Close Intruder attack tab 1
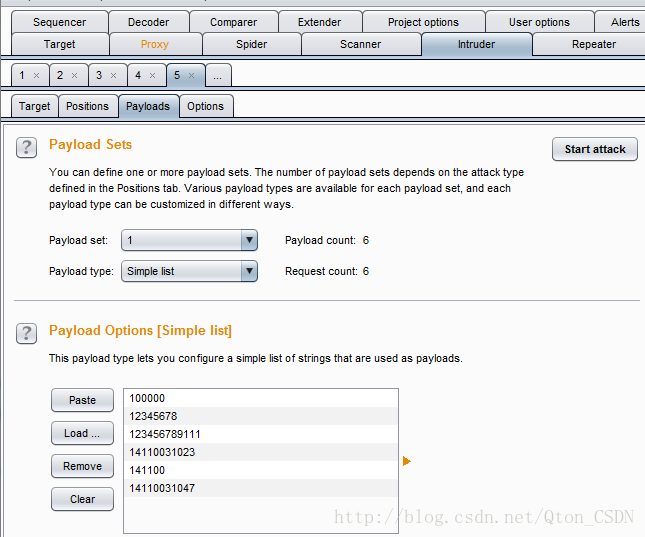 click(37, 75)
